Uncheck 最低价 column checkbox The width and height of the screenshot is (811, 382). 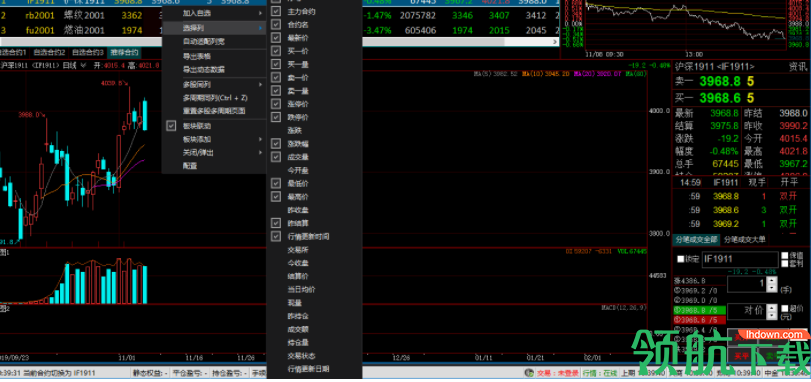[x=276, y=183]
